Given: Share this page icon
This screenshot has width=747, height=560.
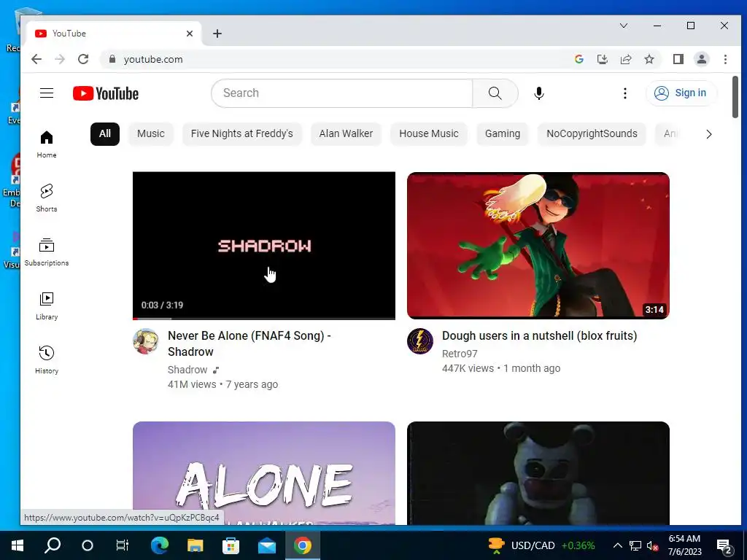Looking at the screenshot, I should (626, 59).
